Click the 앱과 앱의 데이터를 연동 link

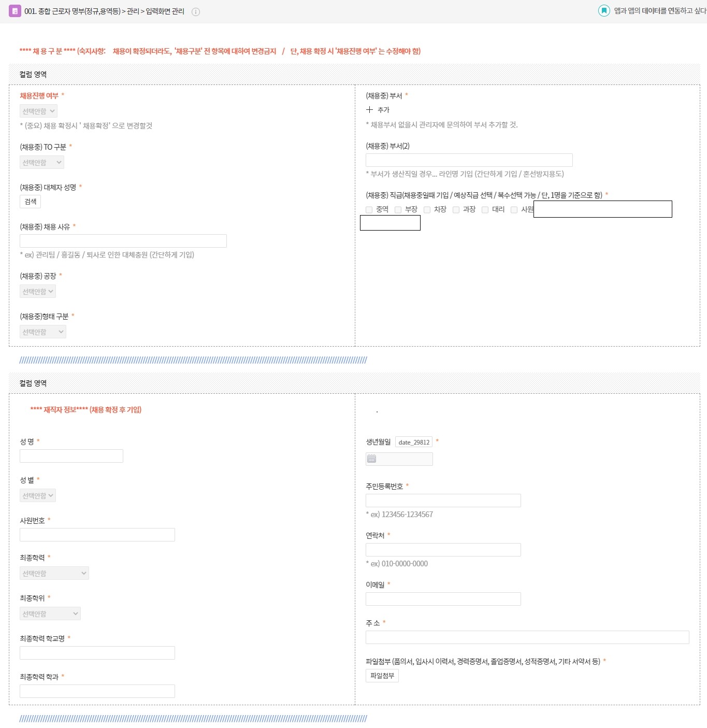coord(660,11)
